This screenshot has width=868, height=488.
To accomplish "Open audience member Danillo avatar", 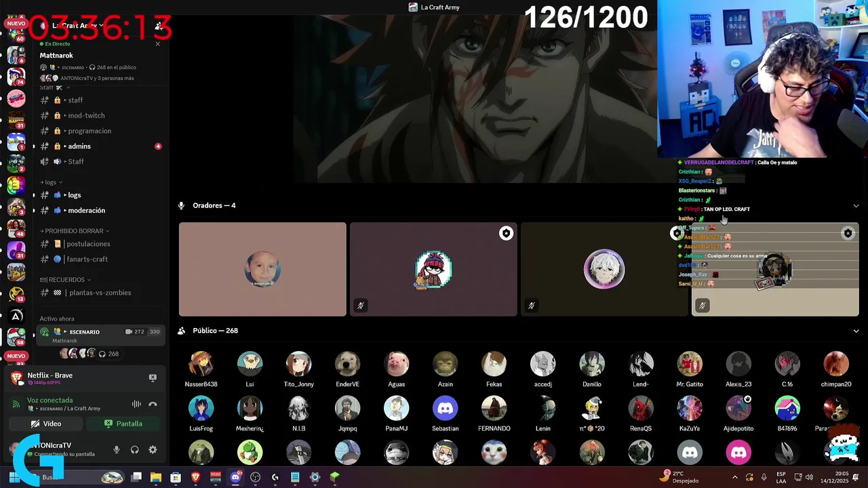I will [x=591, y=364].
